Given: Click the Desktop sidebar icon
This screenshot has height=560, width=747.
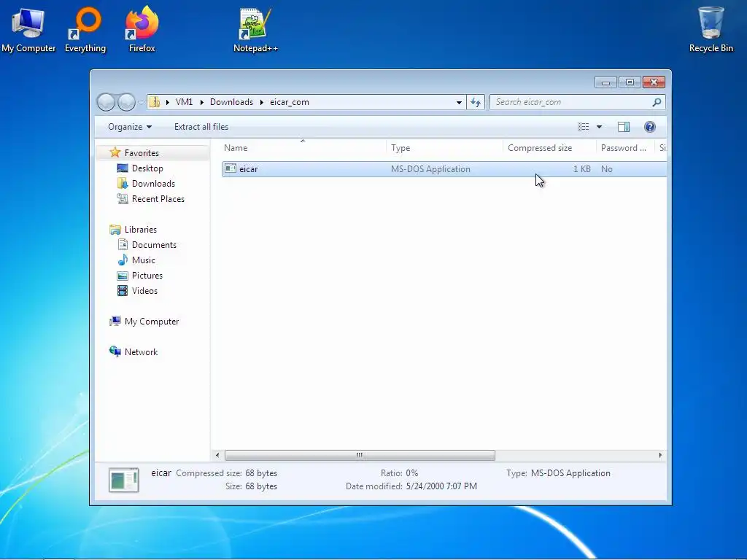Looking at the screenshot, I should (x=123, y=168).
